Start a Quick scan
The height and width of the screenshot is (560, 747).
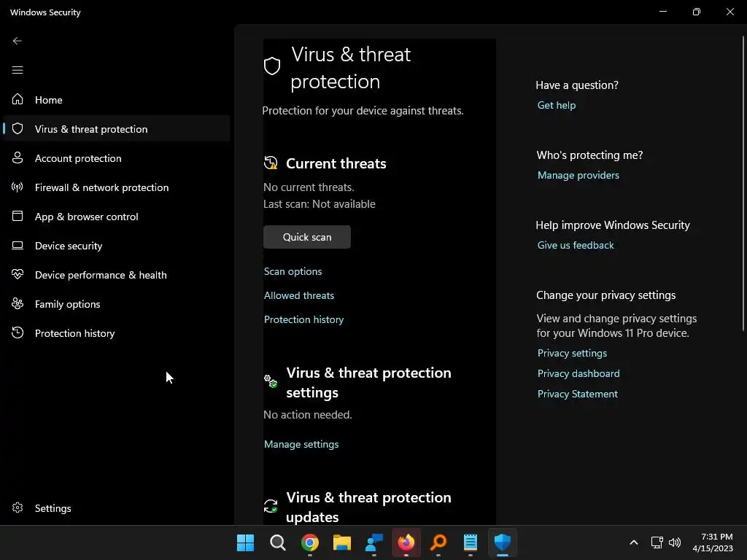point(307,237)
